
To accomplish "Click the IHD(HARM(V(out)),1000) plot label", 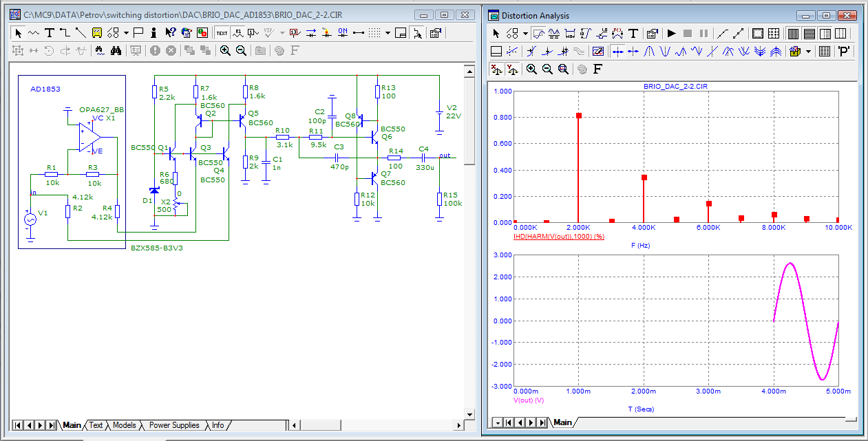I will [x=558, y=237].
